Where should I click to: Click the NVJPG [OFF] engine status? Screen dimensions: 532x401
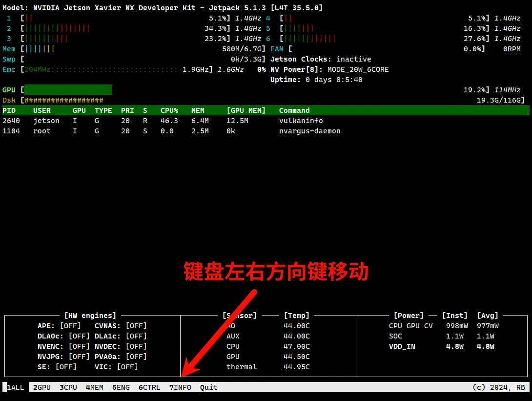pos(64,357)
